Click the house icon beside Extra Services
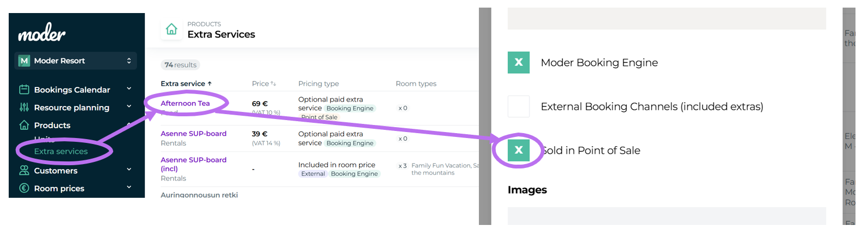This screenshot has width=868, height=238. pyautogui.click(x=171, y=29)
